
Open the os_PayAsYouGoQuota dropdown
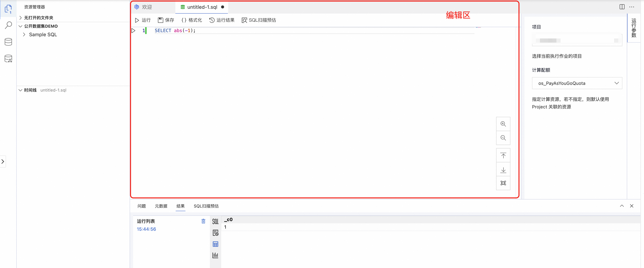pyautogui.click(x=577, y=83)
